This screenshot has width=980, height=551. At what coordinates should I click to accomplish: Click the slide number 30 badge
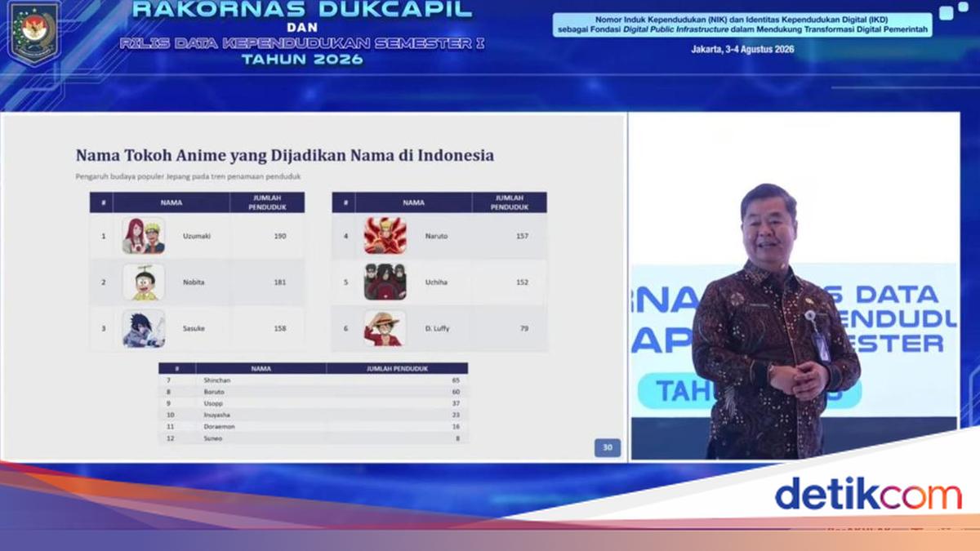[x=607, y=447]
